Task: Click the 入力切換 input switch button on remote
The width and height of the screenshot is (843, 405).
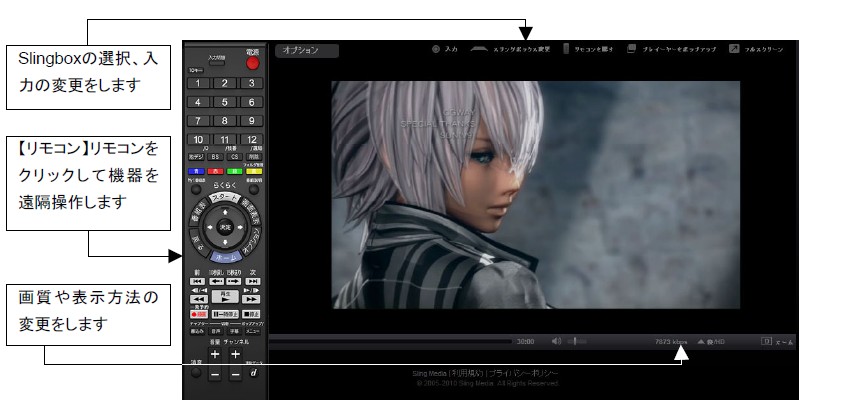Action: coord(217,63)
